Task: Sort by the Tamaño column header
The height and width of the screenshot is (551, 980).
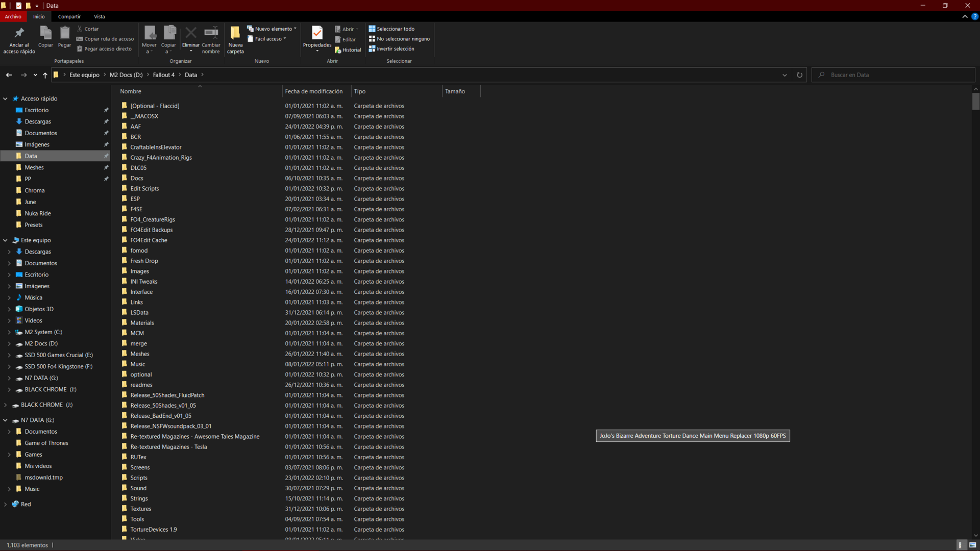Action: coord(461,91)
